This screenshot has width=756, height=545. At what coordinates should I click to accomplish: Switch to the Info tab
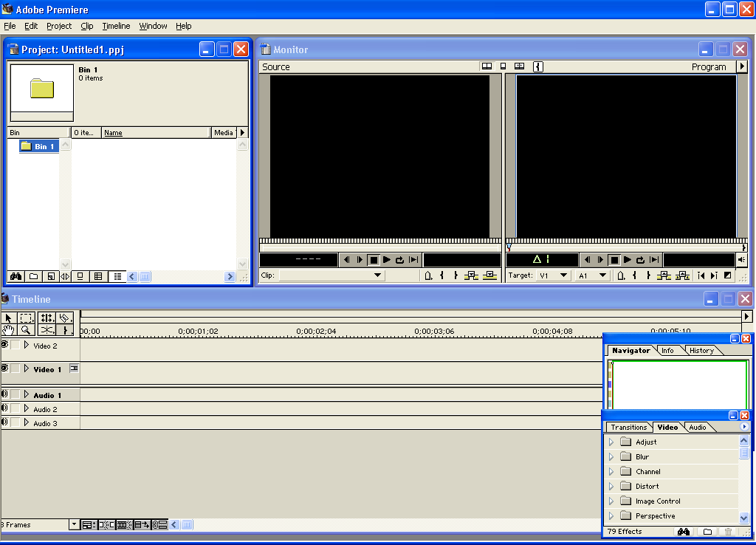pos(667,351)
